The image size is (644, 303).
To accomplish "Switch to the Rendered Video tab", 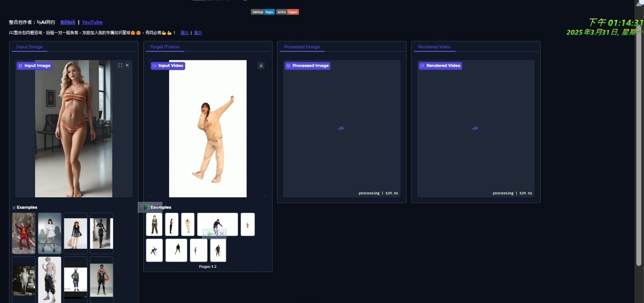I will pos(434,47).
